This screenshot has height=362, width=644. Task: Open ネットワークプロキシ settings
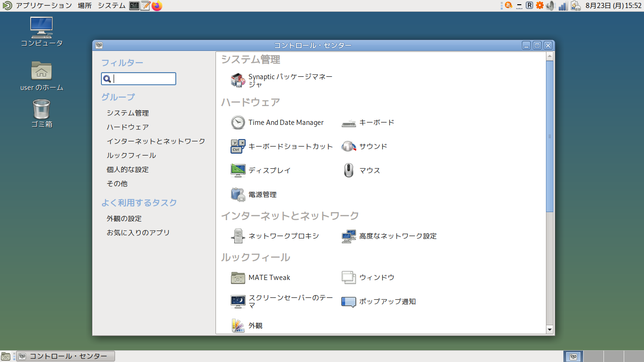click(275, 236)
